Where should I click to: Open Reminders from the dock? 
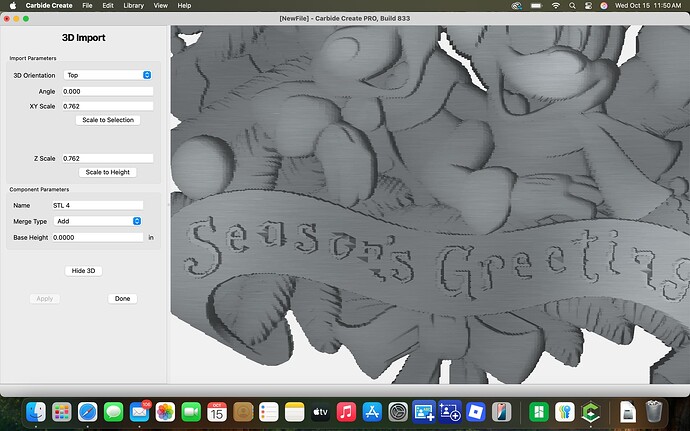(x=269, y=413)
